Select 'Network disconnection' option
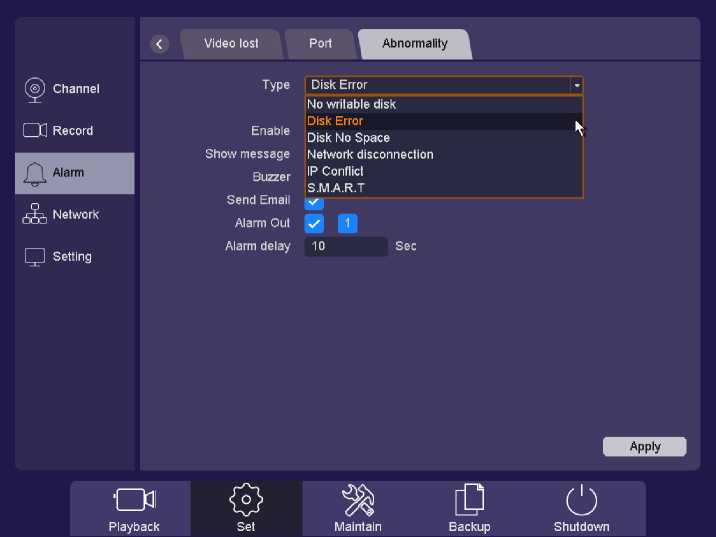The image size is (716, 537). coord(370,155)
